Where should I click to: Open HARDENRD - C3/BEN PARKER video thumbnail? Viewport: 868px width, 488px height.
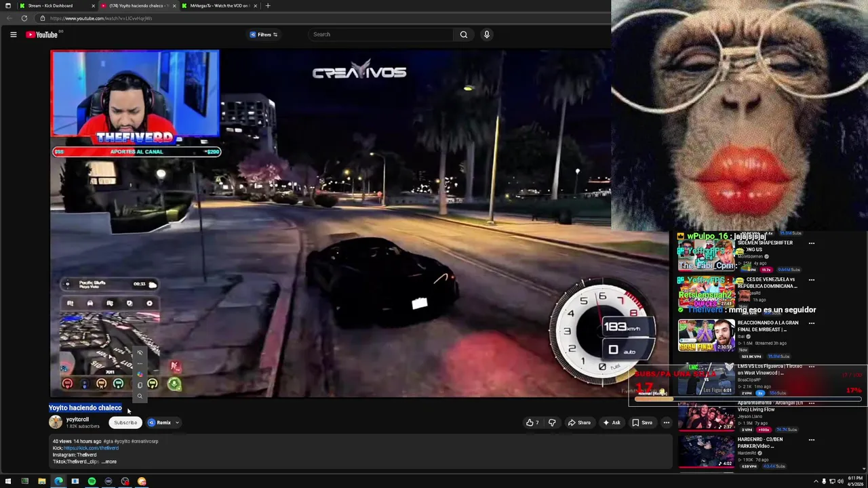coord(706,452)
